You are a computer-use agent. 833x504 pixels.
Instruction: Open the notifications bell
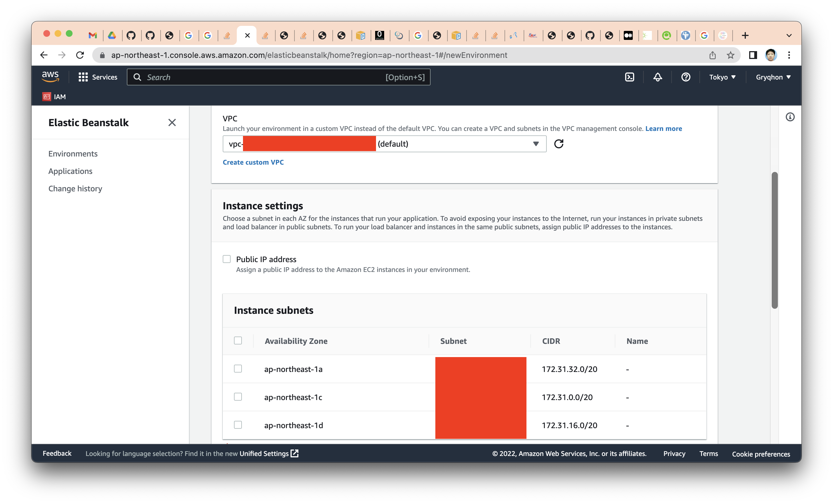(x=657, y=77)
